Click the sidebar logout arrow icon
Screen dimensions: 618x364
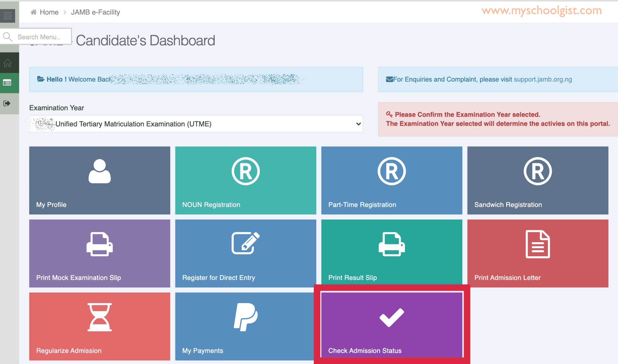point(7,103)
